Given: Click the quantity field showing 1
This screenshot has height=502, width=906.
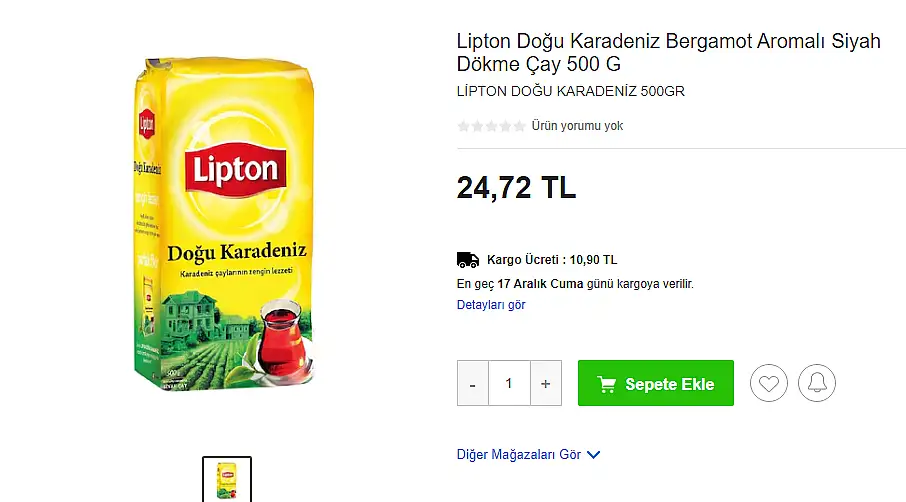Looking at the screenshot, I should (x=509, y=383).
